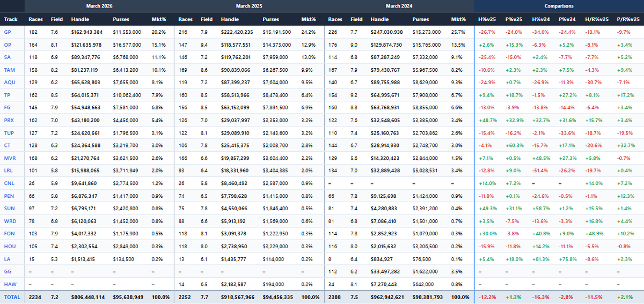Viewport: 644px width, 304px height.
Task: Click total handle $962,942,621
Action: tap(387, 296)
